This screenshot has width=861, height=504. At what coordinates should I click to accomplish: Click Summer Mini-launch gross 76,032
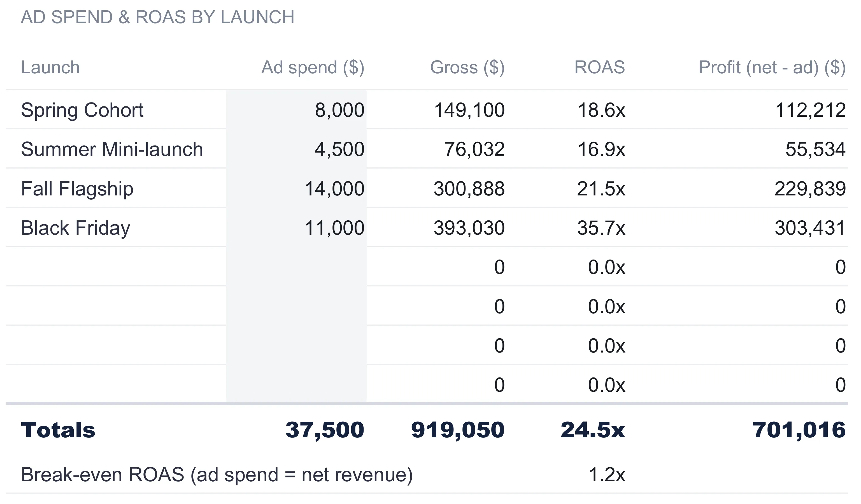click(x=474, y=150)
